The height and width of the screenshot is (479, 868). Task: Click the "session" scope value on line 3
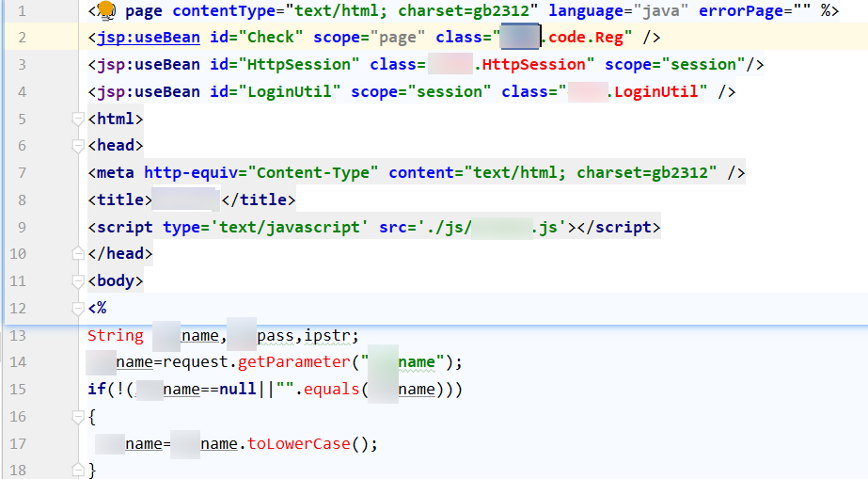703,64
